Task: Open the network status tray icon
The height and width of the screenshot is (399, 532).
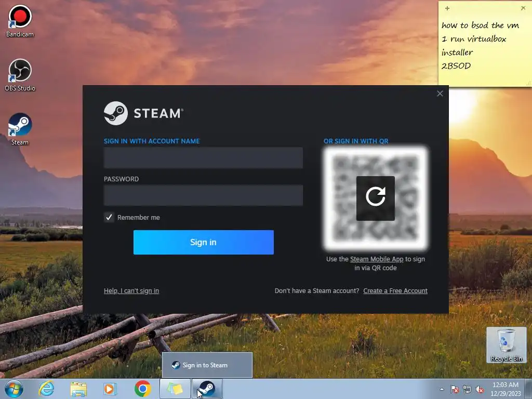Action: [x=467, y=390]
